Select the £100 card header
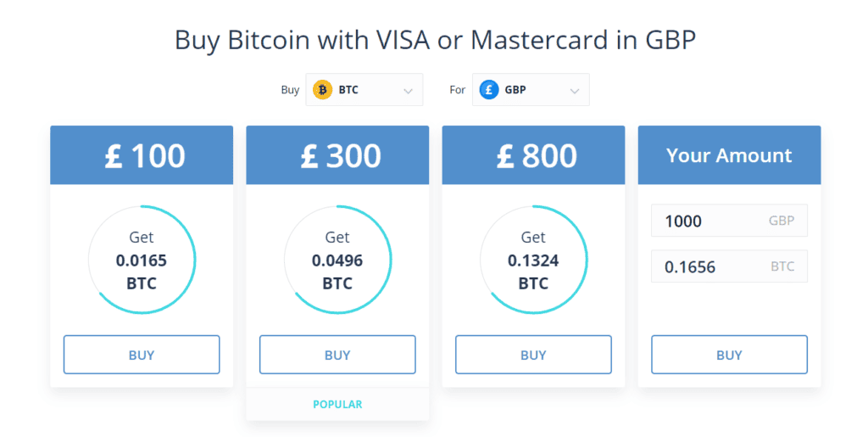 click(x=142, y=155)
